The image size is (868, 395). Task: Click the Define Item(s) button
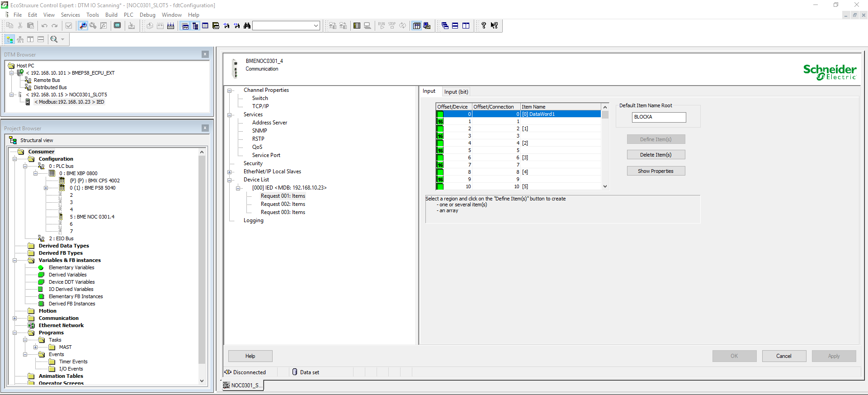[656, 139]
